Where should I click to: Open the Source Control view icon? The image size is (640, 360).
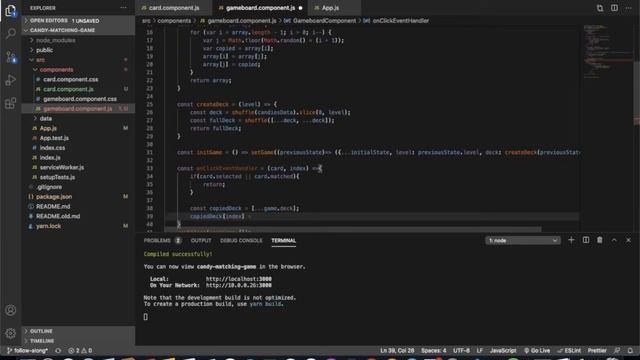pos(11,57)
